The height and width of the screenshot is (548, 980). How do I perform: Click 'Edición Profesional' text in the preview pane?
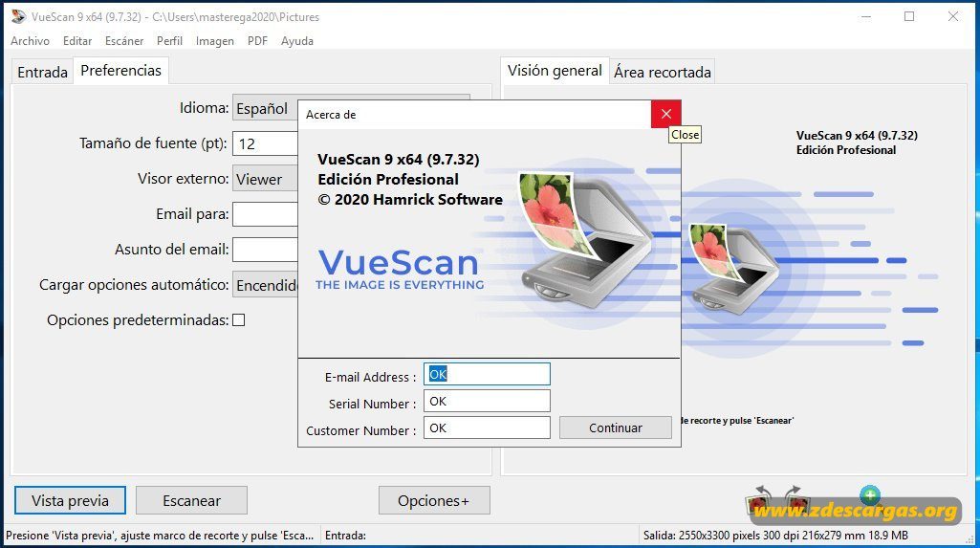click(845, 150)
